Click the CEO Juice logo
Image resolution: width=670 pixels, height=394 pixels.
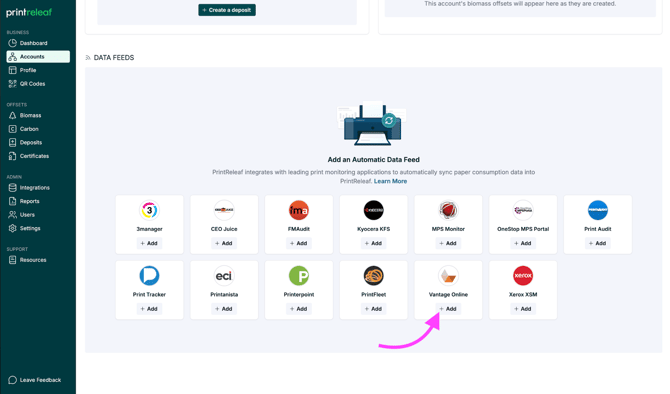[x=224, y=210]
